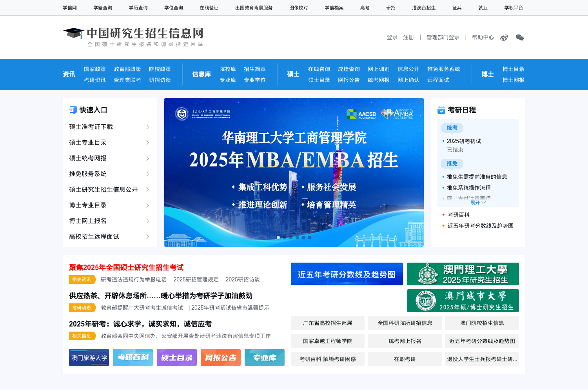Viewport: 588px width, 390px height.
Task: Select the last carousel dot indicator
Action: coord(310,238)
